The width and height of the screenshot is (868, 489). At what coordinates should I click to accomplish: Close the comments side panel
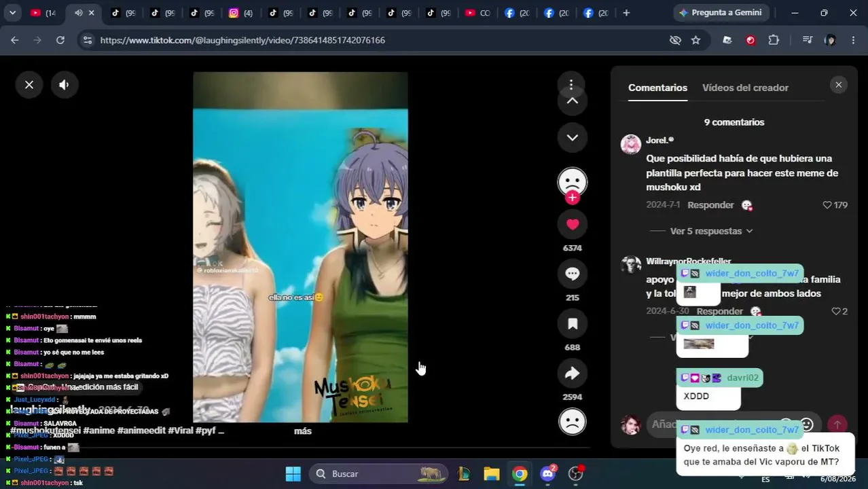(x=838, y=85)
